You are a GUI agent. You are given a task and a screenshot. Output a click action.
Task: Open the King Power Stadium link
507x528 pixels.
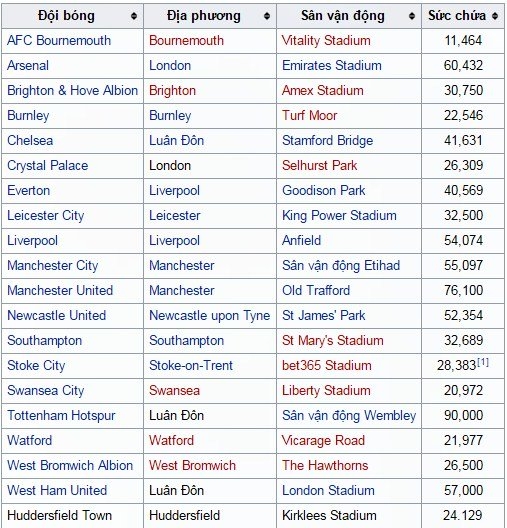pos(339,216)
